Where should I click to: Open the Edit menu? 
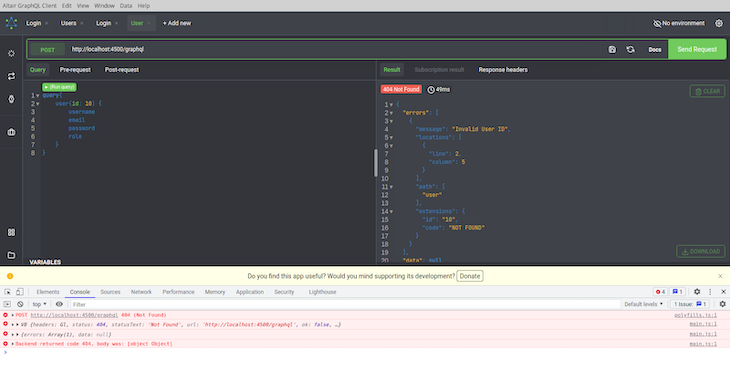67,6
